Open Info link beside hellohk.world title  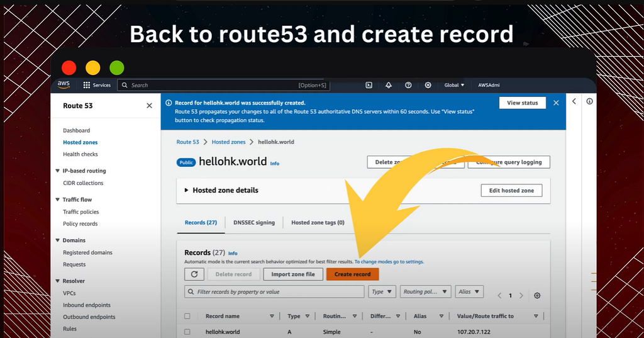point(275,163)
